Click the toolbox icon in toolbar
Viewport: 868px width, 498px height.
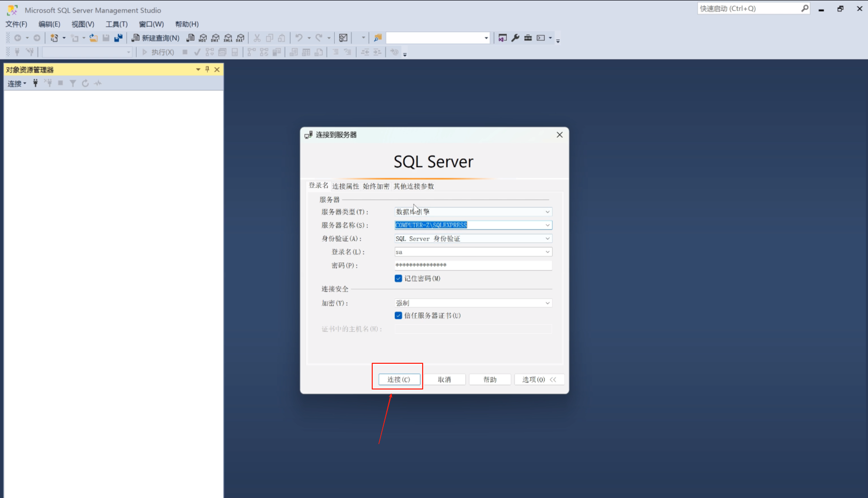(x=528, y=38)
